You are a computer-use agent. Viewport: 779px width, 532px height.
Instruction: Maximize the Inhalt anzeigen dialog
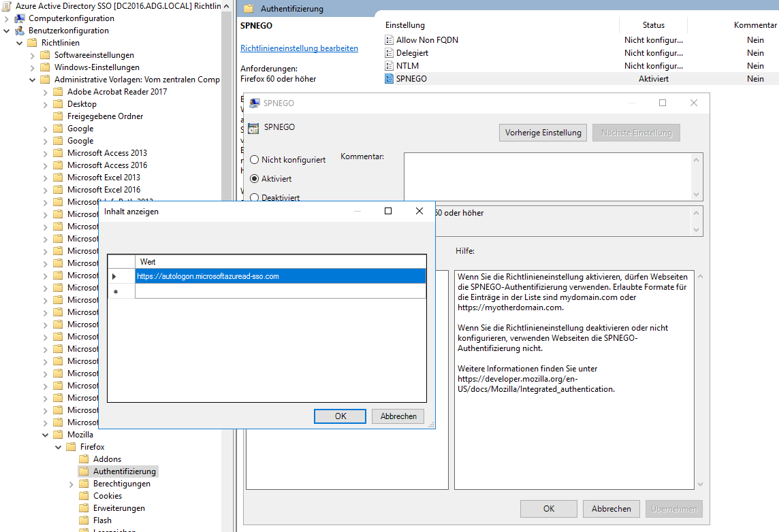point(388,211)
